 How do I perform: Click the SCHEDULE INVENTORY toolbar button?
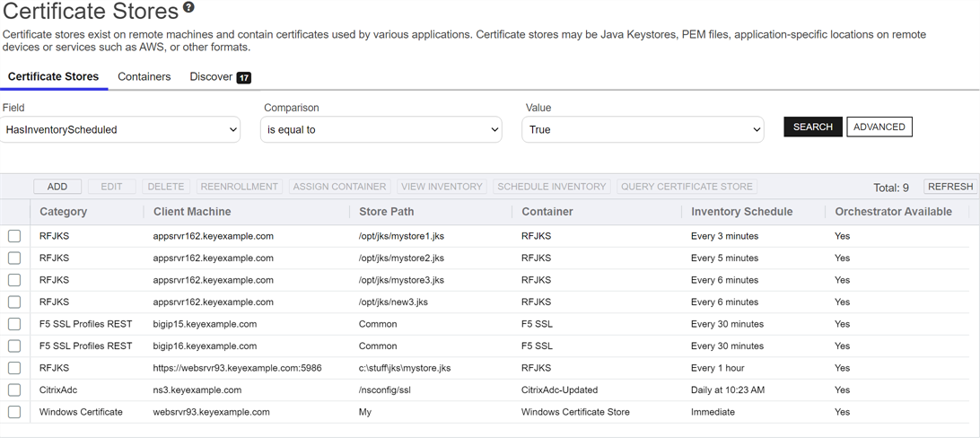click(x=551, y=187)
